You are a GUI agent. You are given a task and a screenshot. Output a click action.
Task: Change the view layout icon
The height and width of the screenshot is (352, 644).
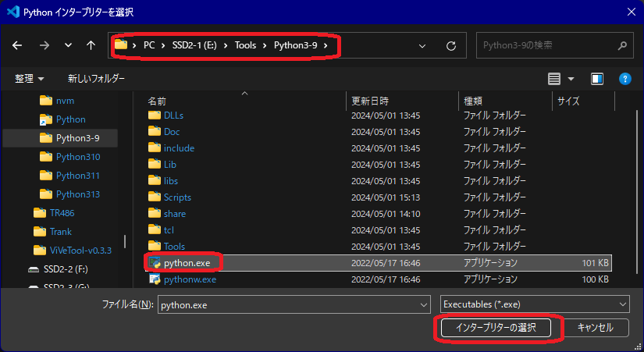click(554, 79)
